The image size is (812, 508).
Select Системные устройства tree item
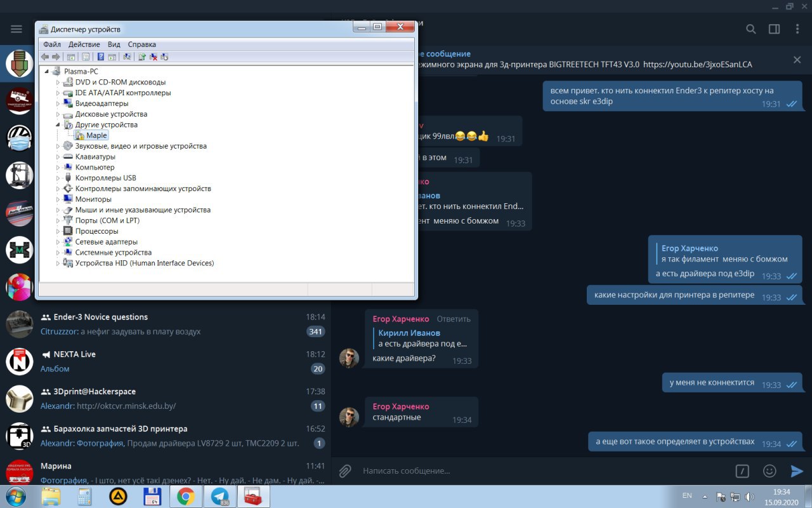pos(113,253)
